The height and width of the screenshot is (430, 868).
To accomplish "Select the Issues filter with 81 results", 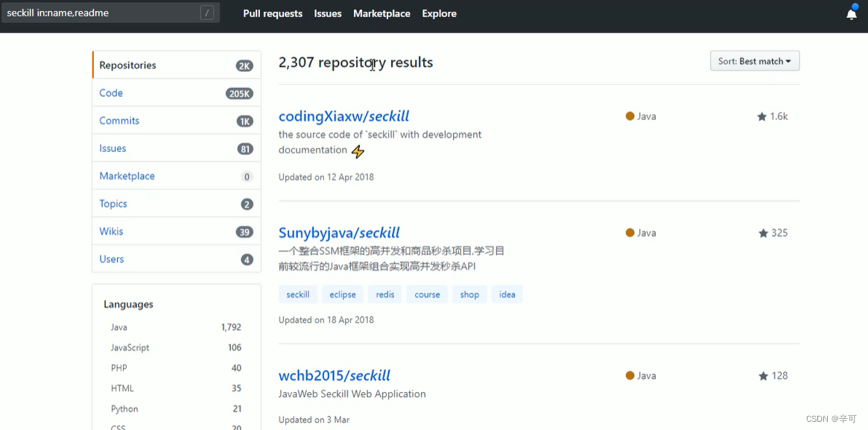I will click(177, 148).
